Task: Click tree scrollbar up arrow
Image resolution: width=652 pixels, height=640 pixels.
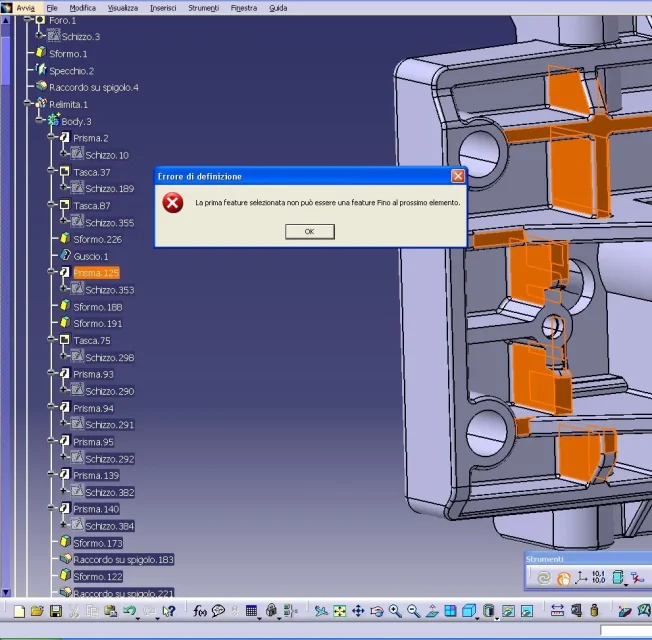Action: (x=5, y=20)
